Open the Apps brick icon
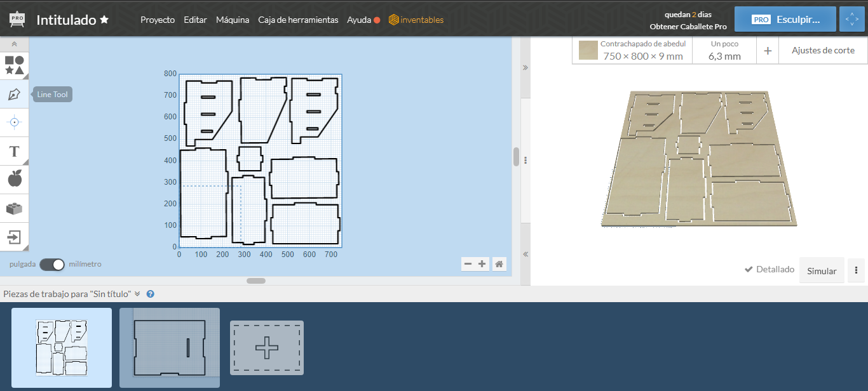 point(14,208)
